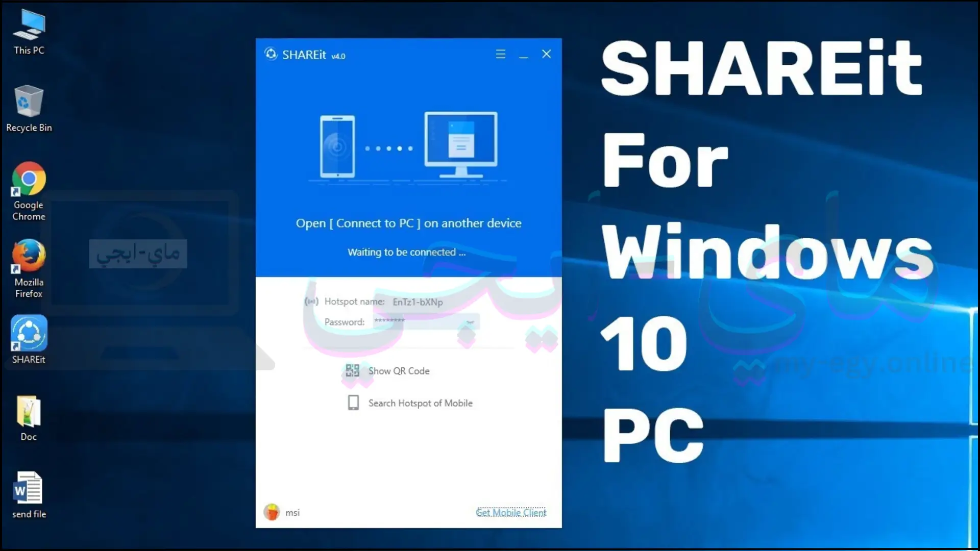Click the Get Mobile Client link
This screenshot has width=980, height=551.
[511, 512]
